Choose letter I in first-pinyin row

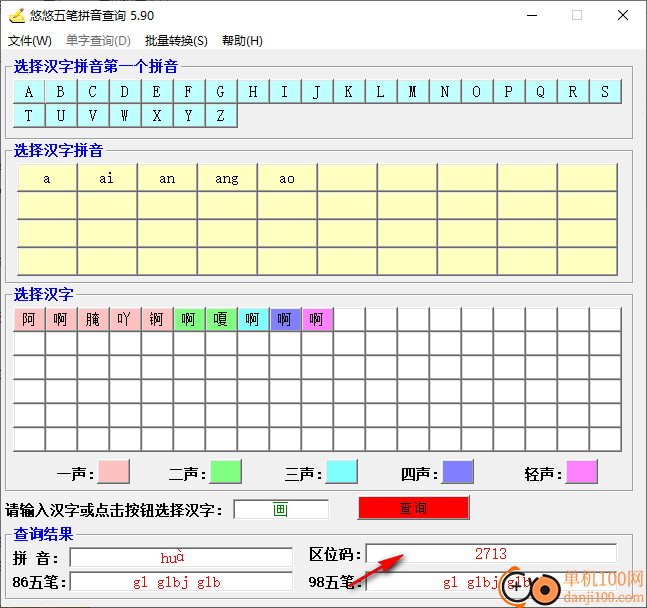(285, 91)
